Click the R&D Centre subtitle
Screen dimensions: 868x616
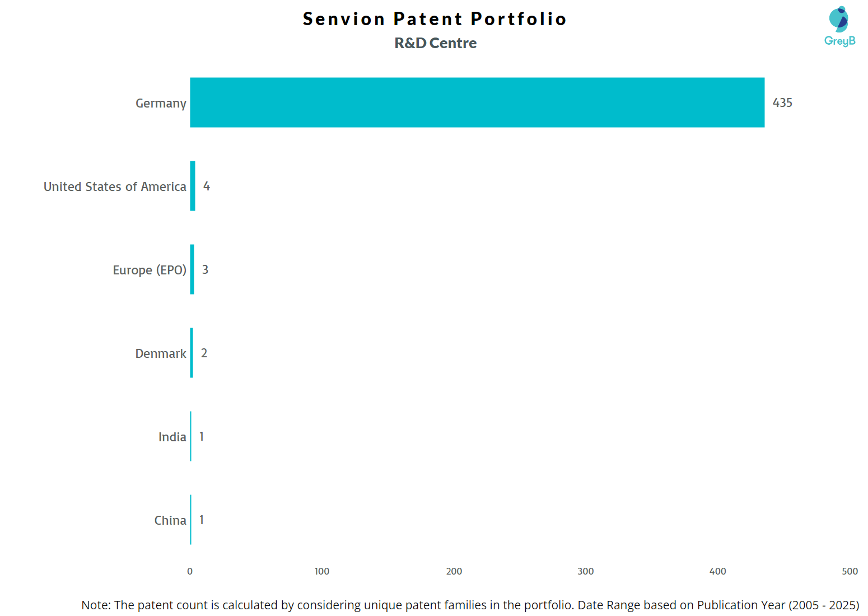436,43
